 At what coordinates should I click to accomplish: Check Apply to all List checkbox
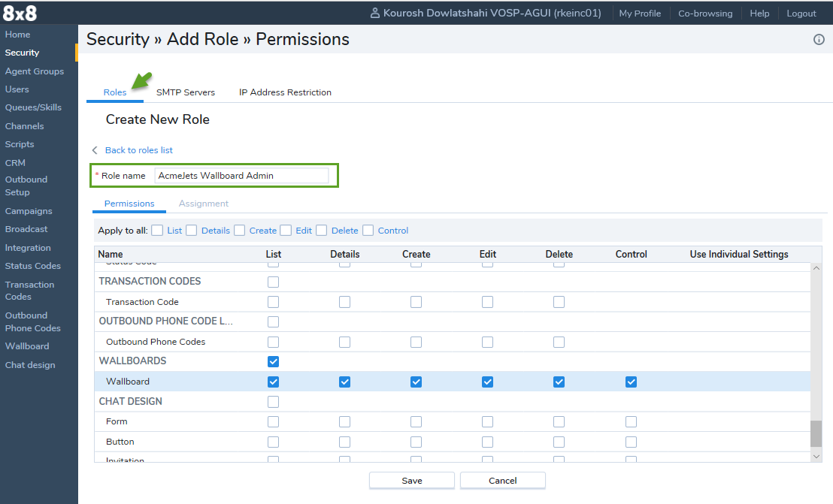click(156, 231)
